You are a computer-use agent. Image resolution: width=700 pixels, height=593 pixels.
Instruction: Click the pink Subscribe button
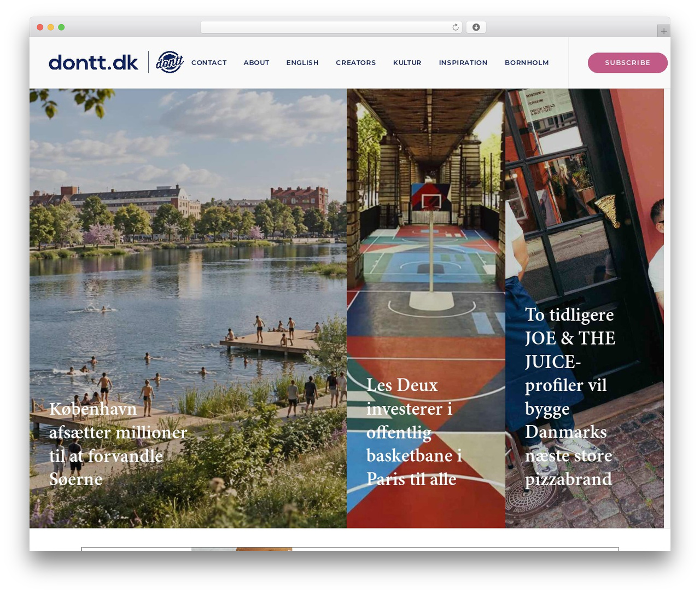tap(628, 63)
